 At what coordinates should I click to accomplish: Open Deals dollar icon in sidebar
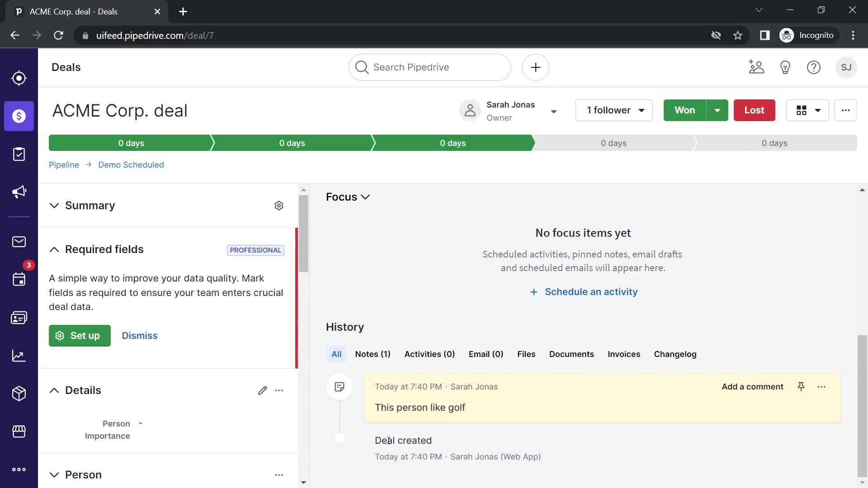pos(19,116)
